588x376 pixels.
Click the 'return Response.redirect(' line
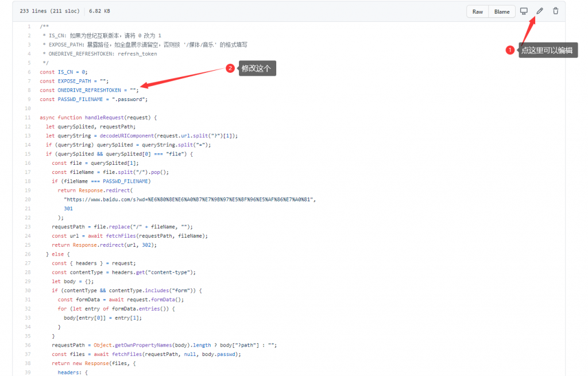click(95, 191)
